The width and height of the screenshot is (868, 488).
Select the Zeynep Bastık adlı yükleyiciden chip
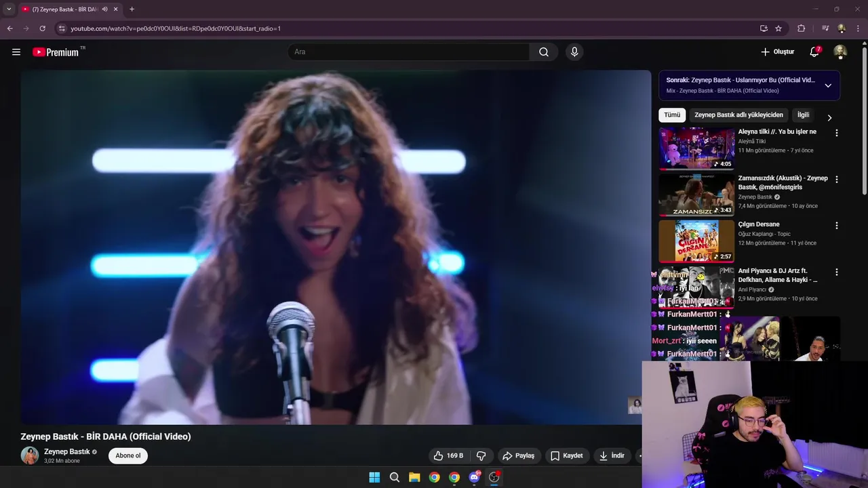738,115
